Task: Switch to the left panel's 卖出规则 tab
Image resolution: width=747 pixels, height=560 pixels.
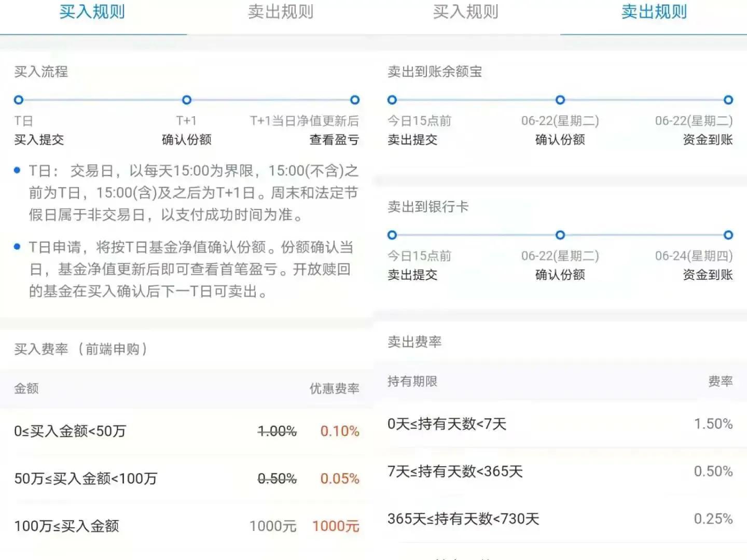Action: pos(280,11)
